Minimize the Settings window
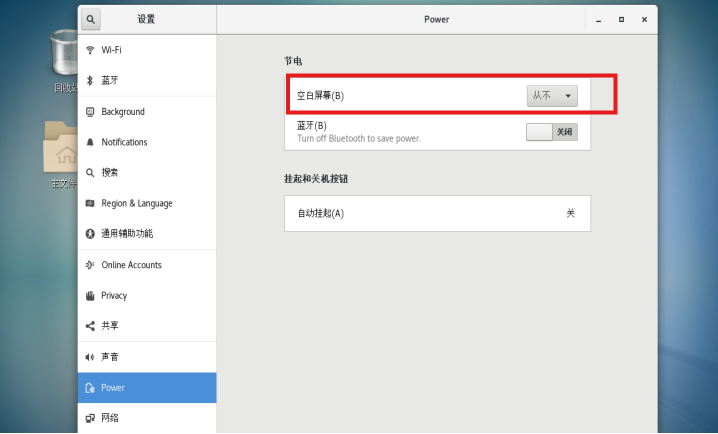The image size is (718, 434). pos(598,20)
